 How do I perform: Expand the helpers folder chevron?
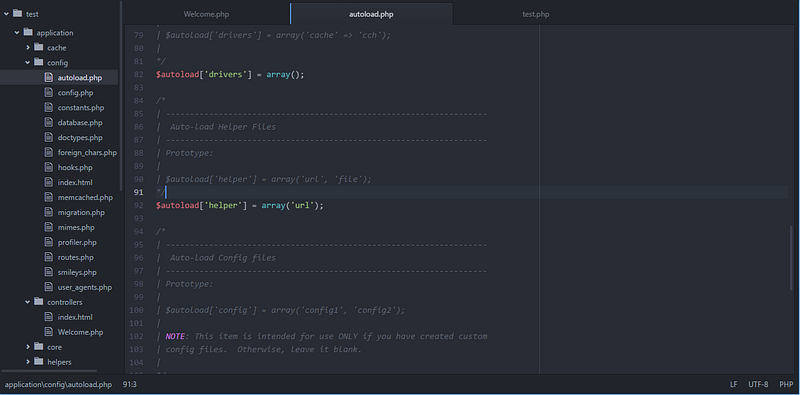pyautogui.click(x=28, y=362)
